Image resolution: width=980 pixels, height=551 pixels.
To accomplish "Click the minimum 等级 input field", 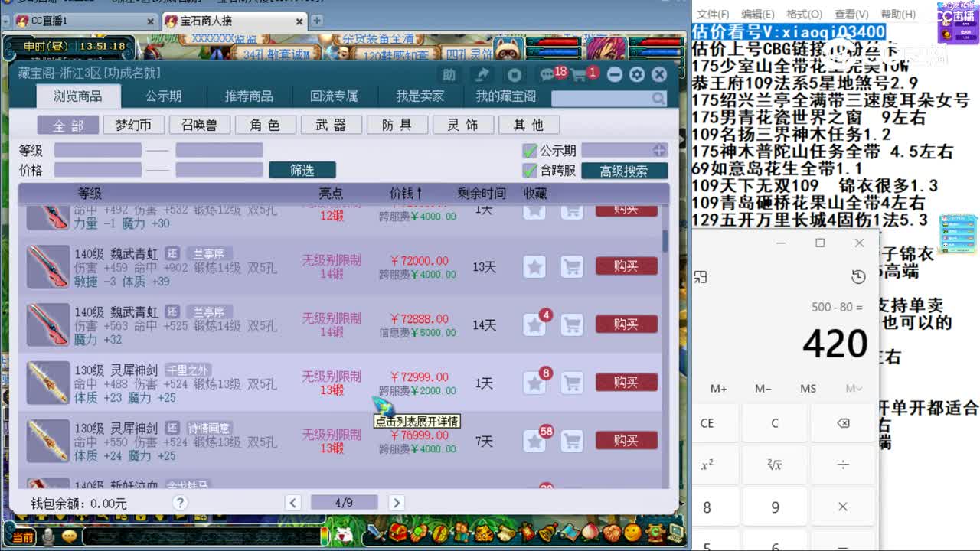I will coord(97,150).
